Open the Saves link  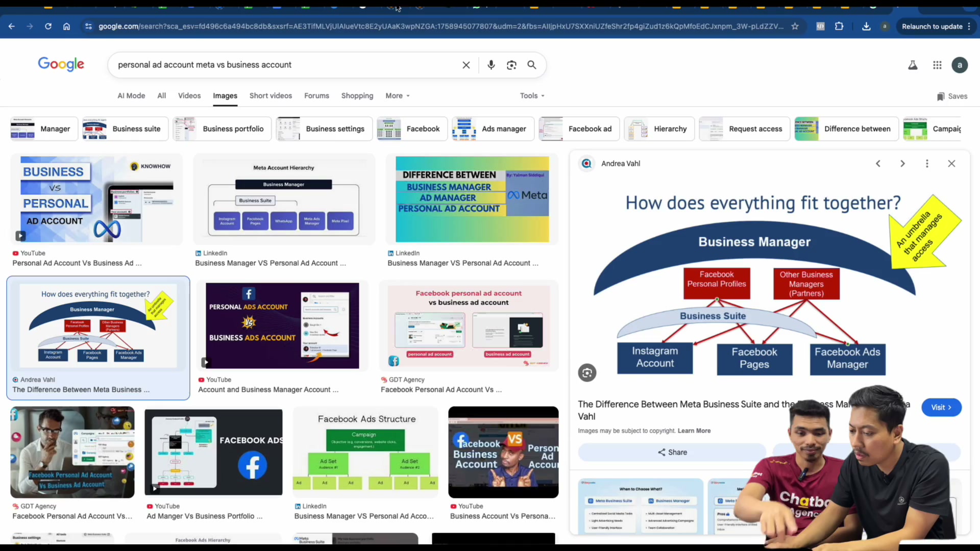(952, 96)
